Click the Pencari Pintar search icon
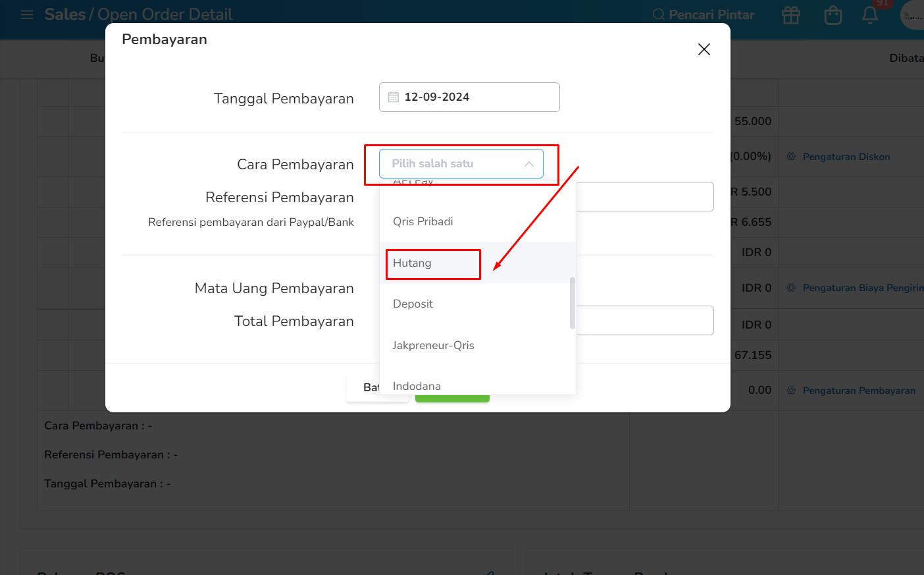 pos(658,14)
